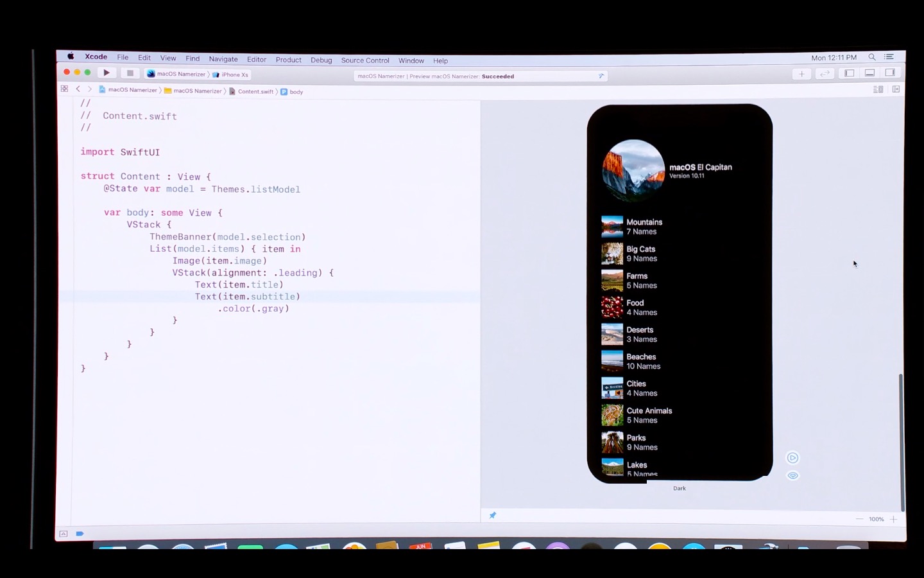The width and height of the screenshot is (924, 578).
Task: Open Spotlight search in the menu bar
Action: [x=871, y=57]
